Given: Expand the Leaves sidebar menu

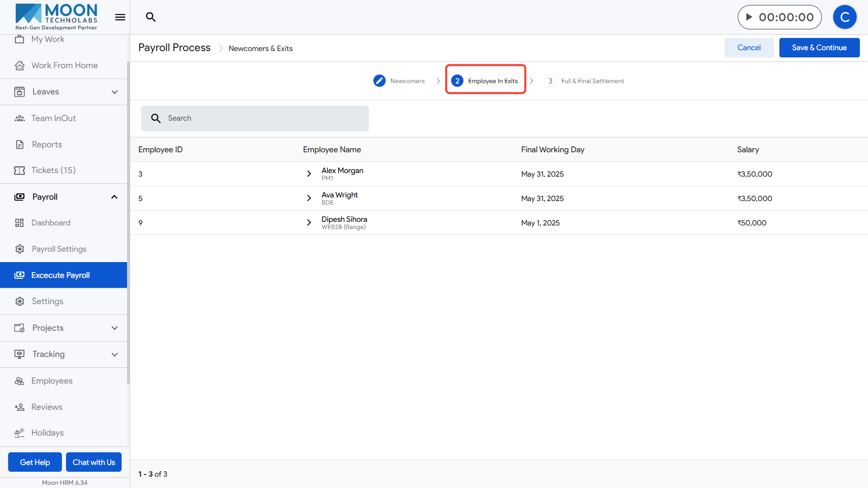Looking at the screenshot, I should [114, 92].
